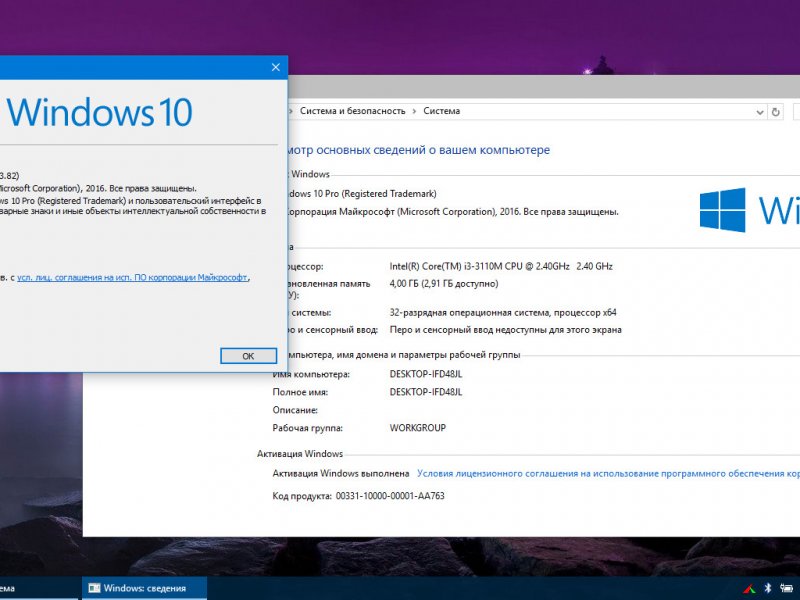800x600 pixels.
Task: Click the '32-разрядная операционная система' value
Action: pos(503,313)
